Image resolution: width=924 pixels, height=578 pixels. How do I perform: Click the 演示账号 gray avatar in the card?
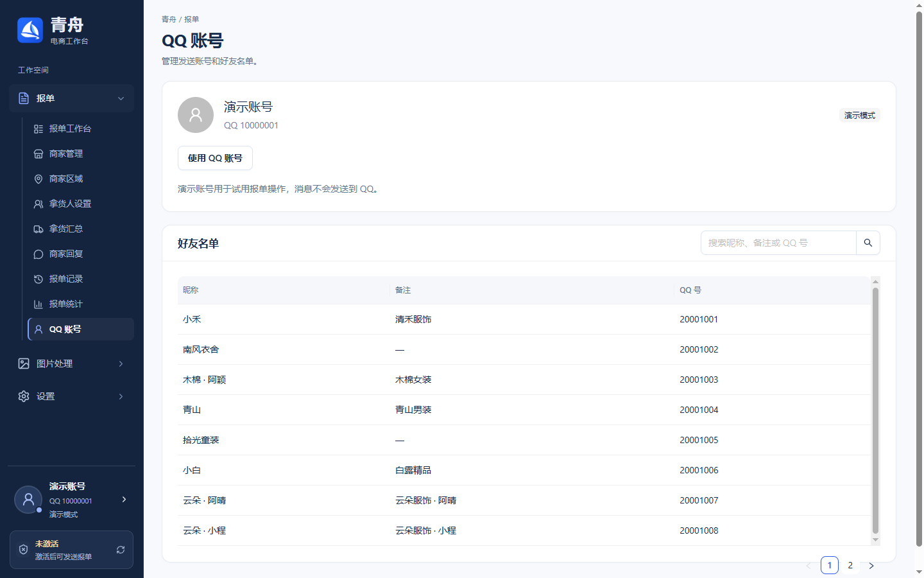tap(196, 115)
